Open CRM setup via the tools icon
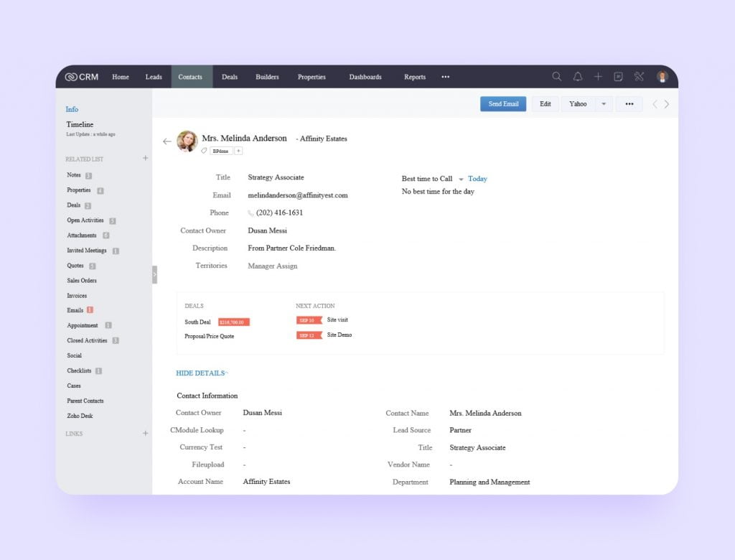 (639, 76)
